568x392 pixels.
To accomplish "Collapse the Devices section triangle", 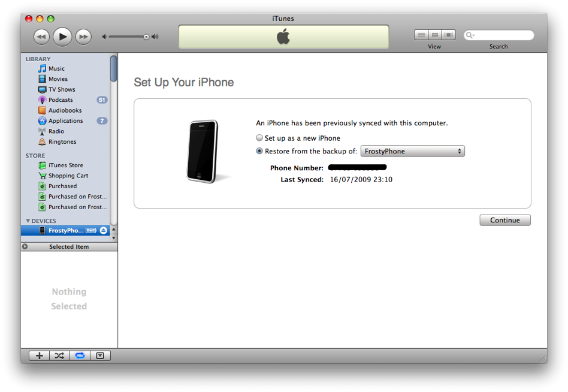I will pyautogui.click(x=28, y=221).
